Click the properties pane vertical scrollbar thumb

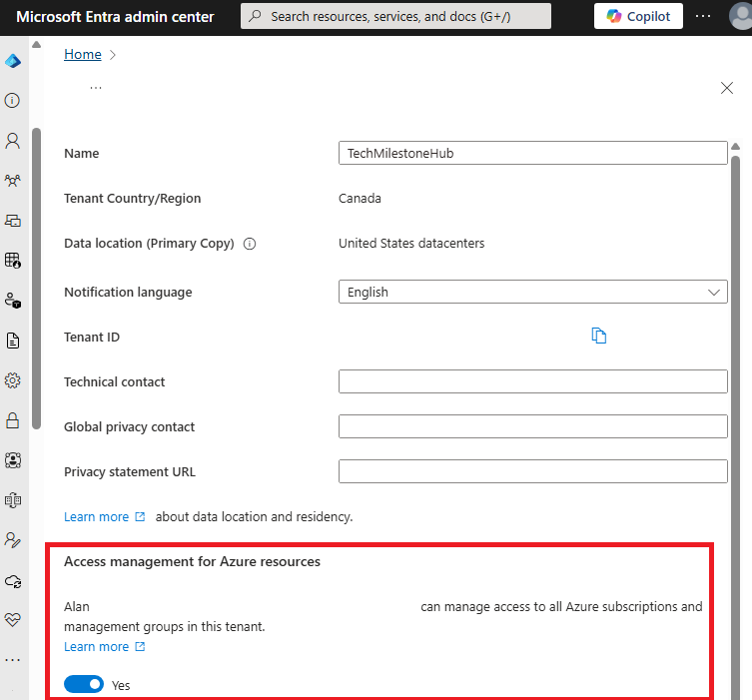coord(735,426)
